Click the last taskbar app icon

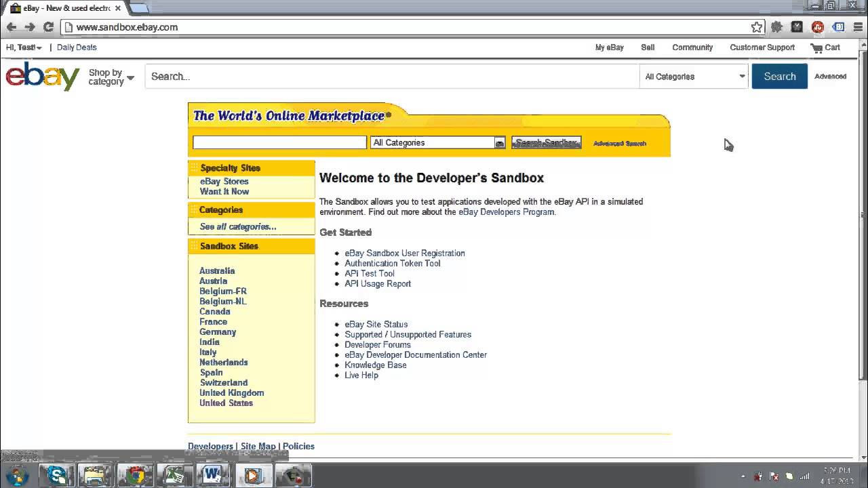pos(293,475)
